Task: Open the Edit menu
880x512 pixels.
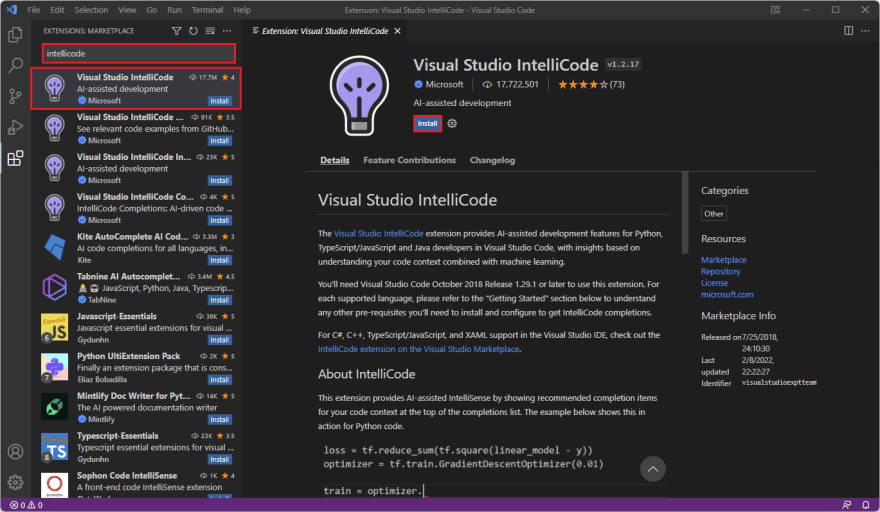Action: tap(57, 10)
